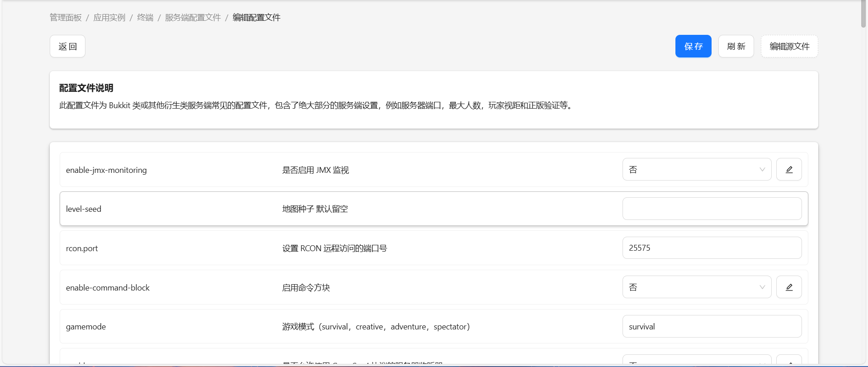
Task: Go to 管理面板 in the breadcrumb
Action: tap(66, 18)
